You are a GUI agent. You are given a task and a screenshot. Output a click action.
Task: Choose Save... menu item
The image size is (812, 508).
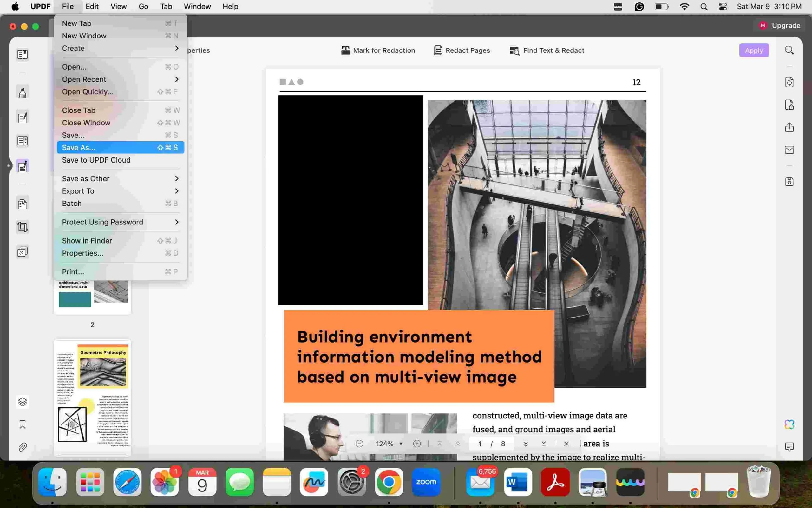[120, 135]
